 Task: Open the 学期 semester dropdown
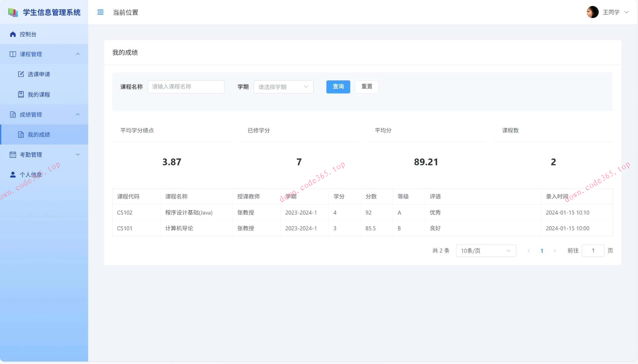tap(283, 87)
